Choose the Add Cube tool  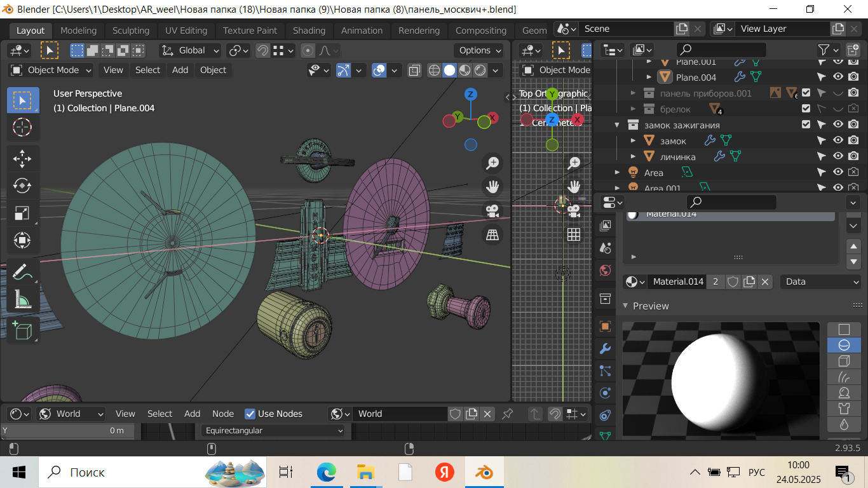[x=22, y=330]
